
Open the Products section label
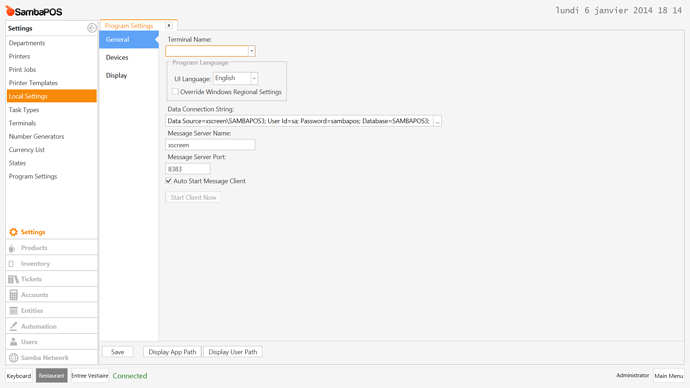(x=34, y=248)
